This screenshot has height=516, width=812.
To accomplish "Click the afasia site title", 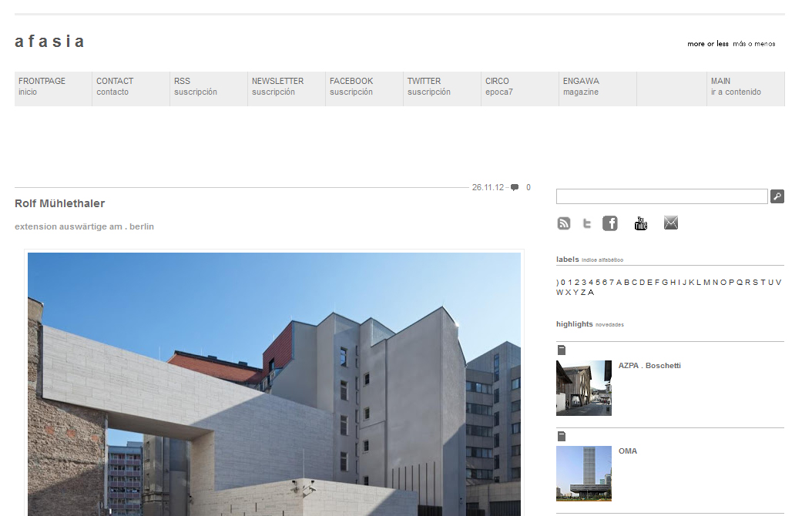I will [49, 42].
